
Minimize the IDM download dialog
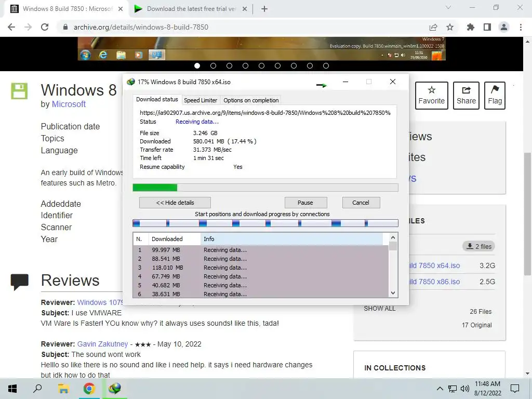pyautogui.click(x=345, y=82)
